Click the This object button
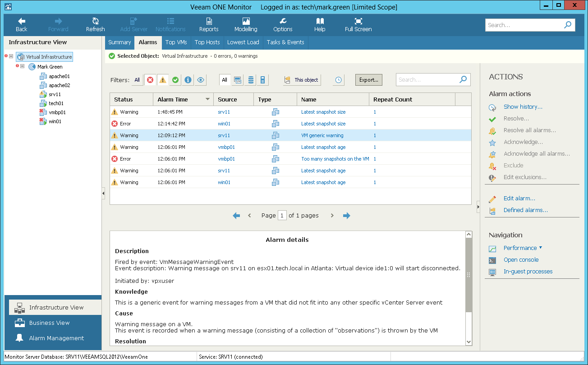The image size is (588, 365). [x=302, y=80]
